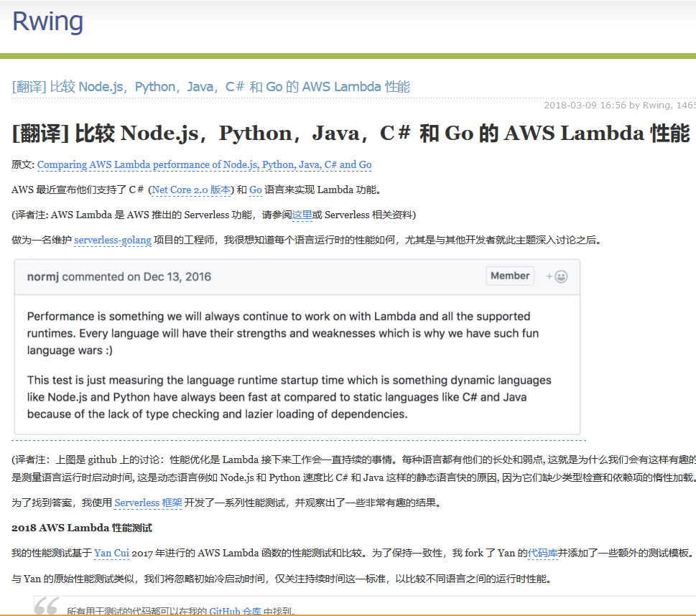Screen dimensions: 696x616
Task: Click the '这里' reference link
Action: [302, 215]
